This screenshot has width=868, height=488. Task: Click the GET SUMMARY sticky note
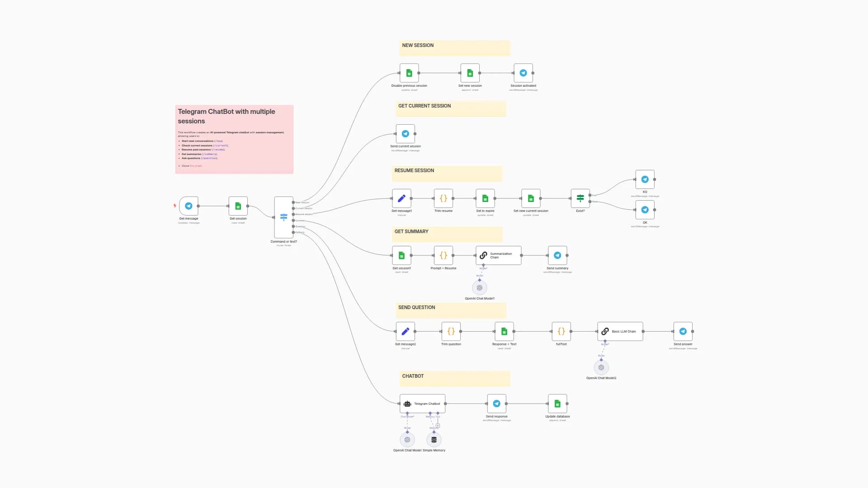(x=447, y=234)
